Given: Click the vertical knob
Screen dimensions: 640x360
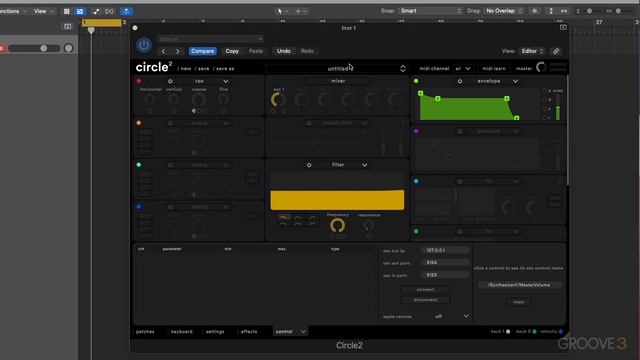Looking at the screenshot, I should (x=173, y=99).
